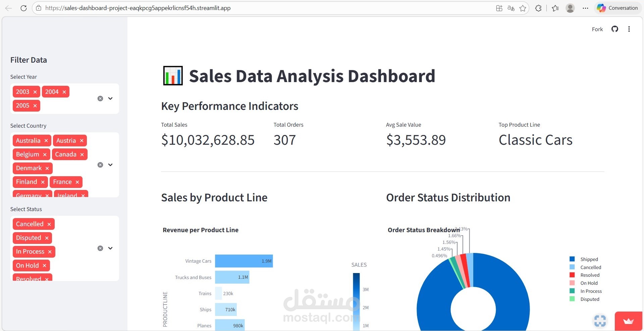
Task: Open browser extensions puzzle icon
Action: click(538, 8)
